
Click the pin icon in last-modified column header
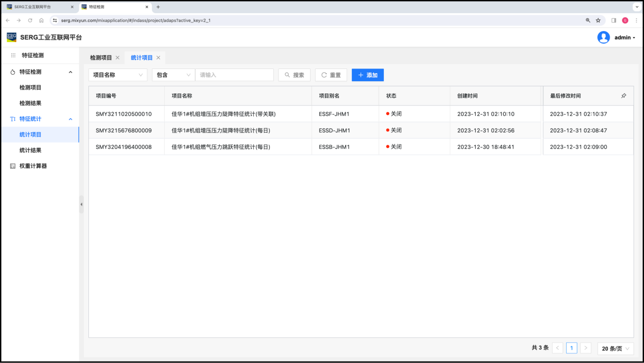coord(624,96)
